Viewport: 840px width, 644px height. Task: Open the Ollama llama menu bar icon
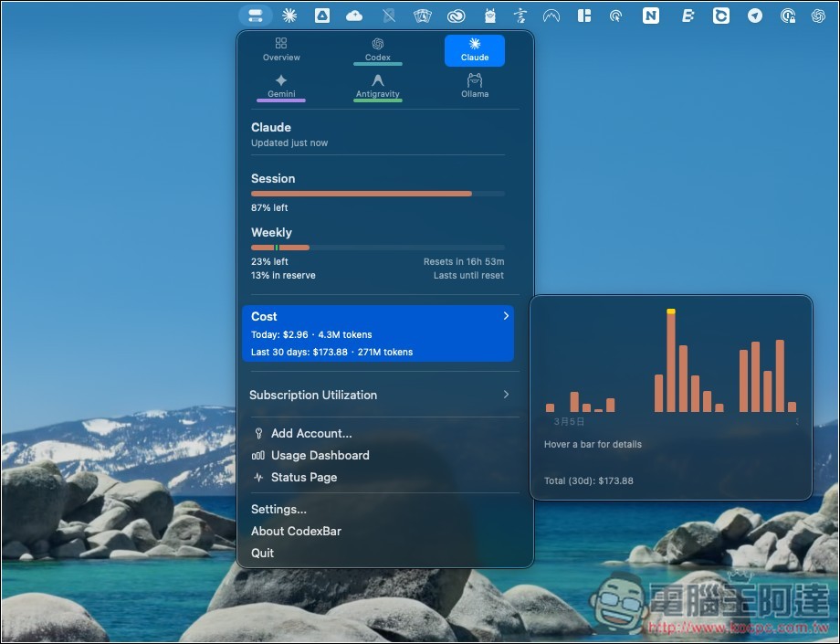[489, 16]
